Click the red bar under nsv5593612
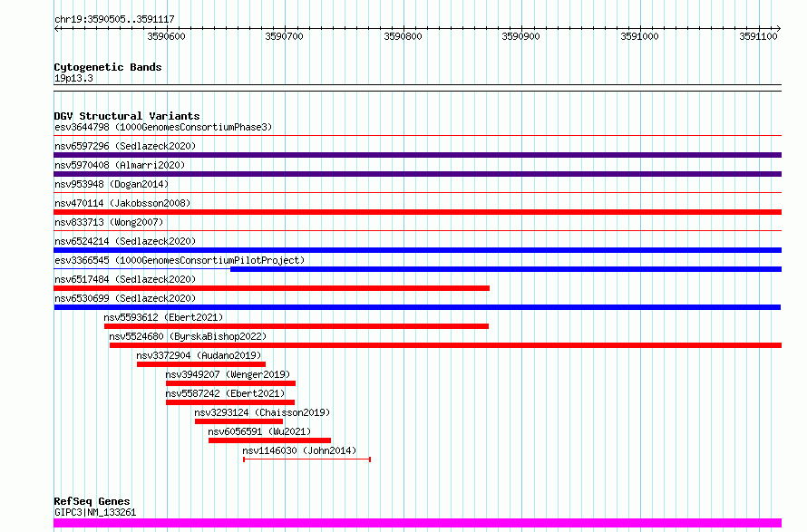Screen dimensions: 807x532 (297, 326)
